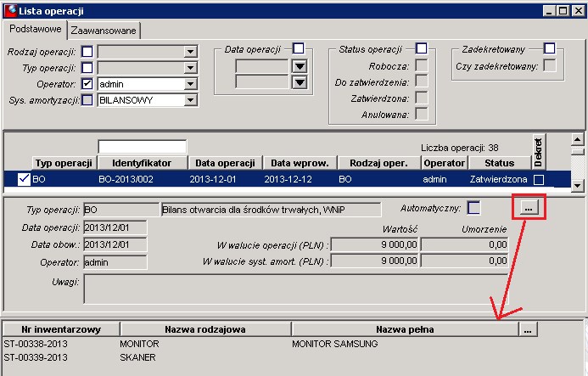This screenshot has height=376, width=588.
Task: Click the rotated Dekret column header
Action: click(539, 152)
